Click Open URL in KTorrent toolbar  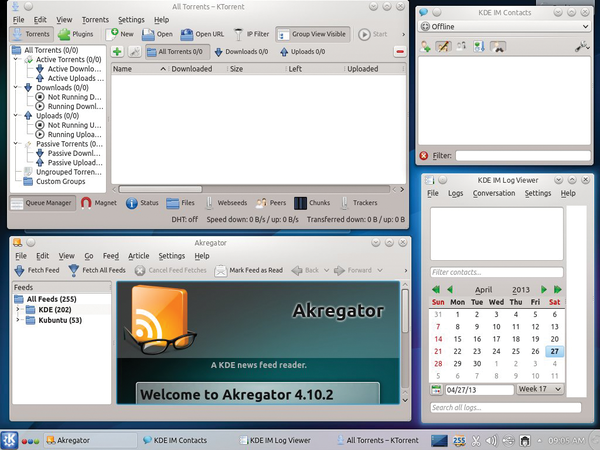click(x=202, y=34)
